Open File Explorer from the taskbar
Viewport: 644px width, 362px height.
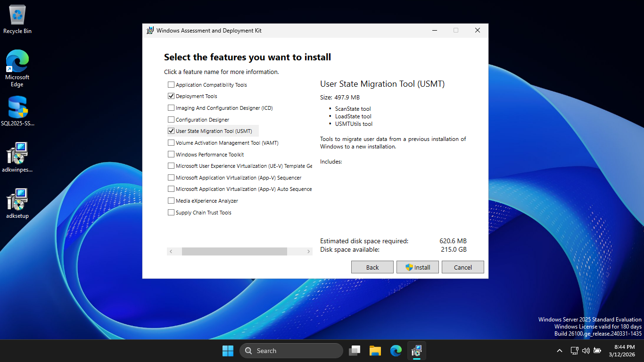click(x=375, y=351)
